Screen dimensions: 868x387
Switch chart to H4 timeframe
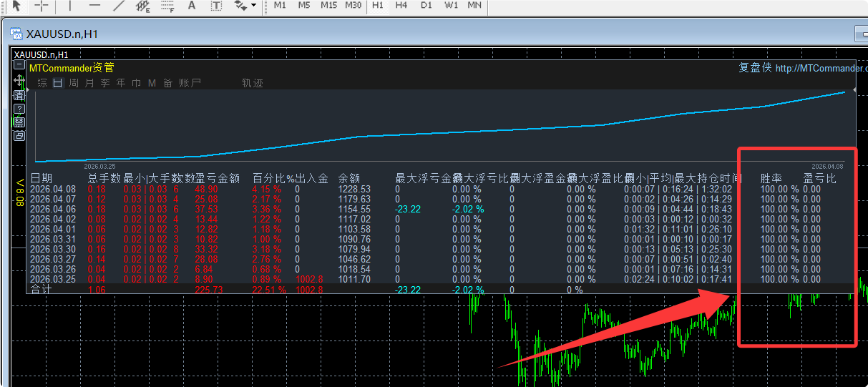(x=401, y=5)
